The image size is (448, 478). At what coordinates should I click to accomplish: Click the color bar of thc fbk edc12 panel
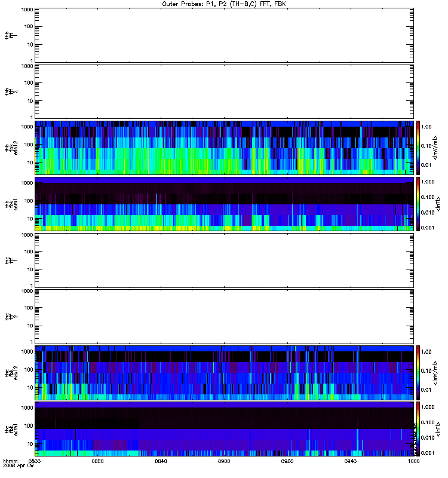click(418, 372)
